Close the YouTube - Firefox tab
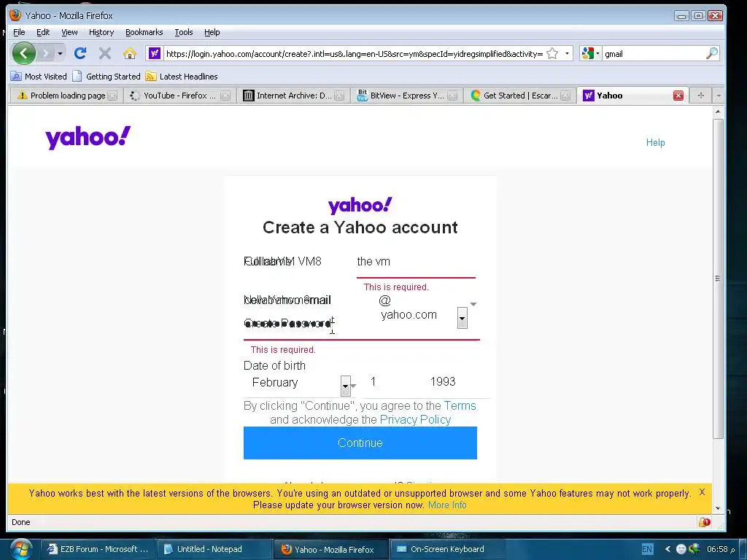This screenshot has height=560, width=747. [225, 96]
